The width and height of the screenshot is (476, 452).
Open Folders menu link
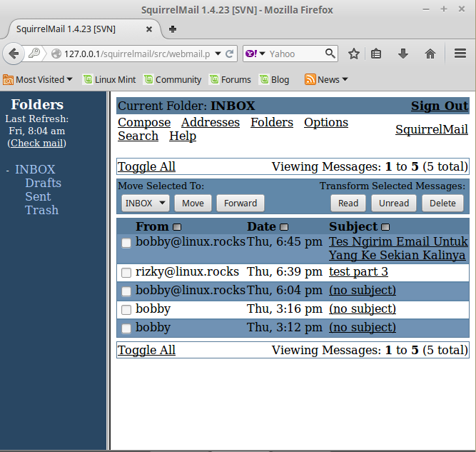[272, 122]
